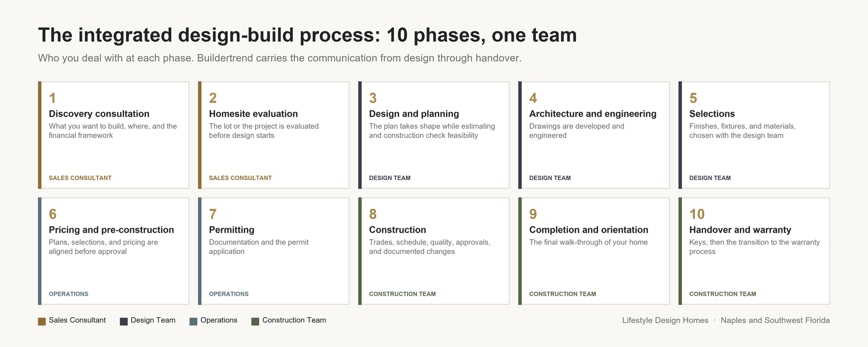Click 'OPERATIONS' tag on Permitting card

point(228,294)
